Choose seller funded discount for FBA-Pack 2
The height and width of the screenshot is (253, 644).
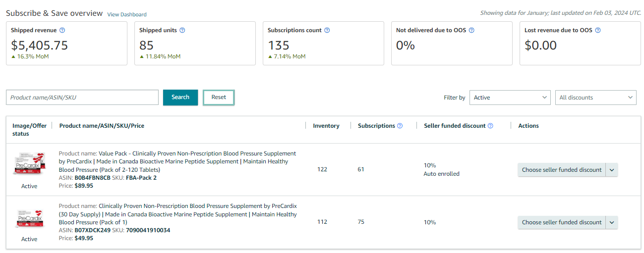[562, 170]
